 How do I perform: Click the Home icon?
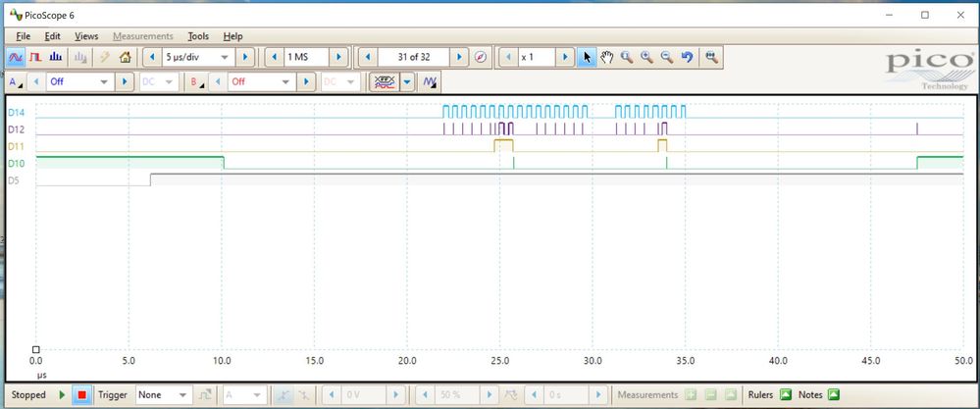(x=125, y=58)
